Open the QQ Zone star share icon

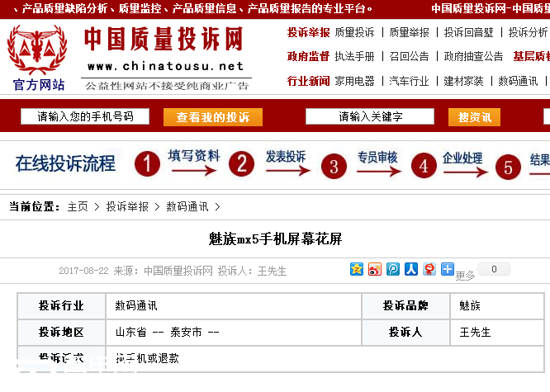pos(357,269)
